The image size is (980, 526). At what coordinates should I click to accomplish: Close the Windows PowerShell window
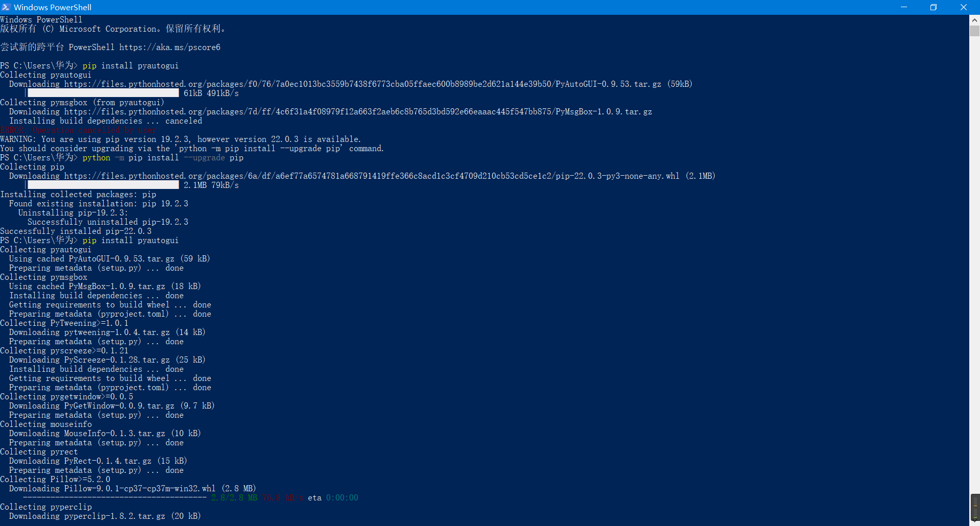964,7
